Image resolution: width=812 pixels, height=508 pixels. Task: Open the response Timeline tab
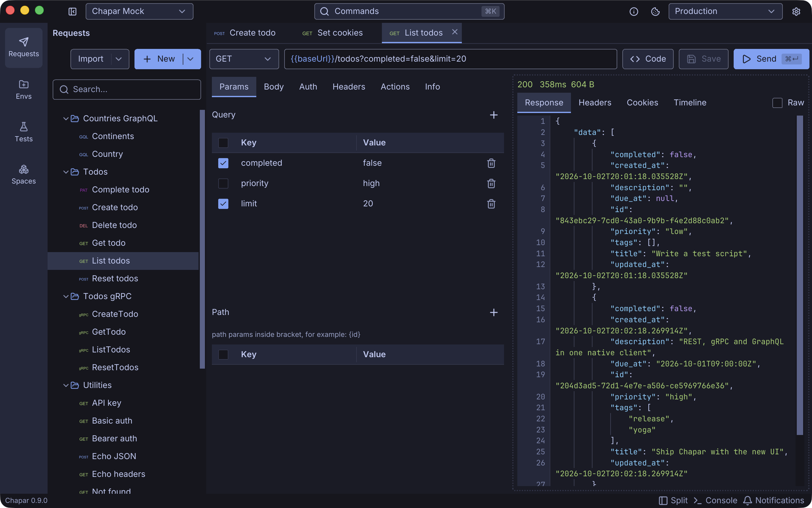click(x=690, y=103)
